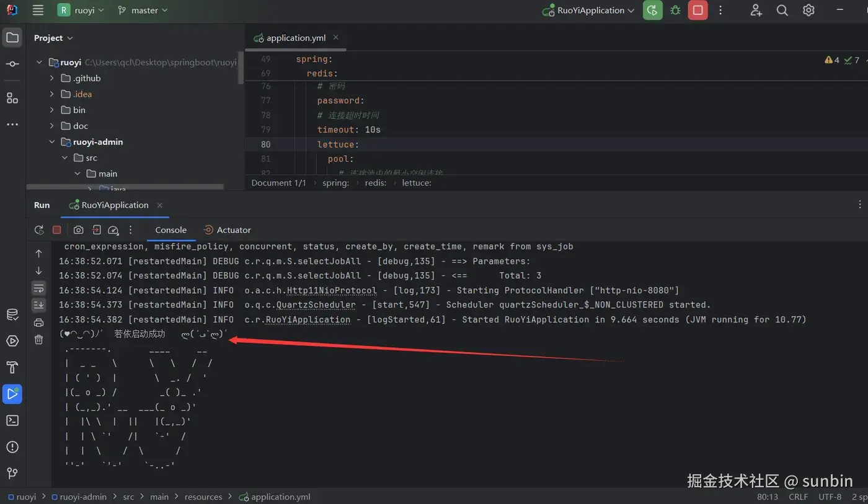Switch to the Console tab

pos(170,230)
